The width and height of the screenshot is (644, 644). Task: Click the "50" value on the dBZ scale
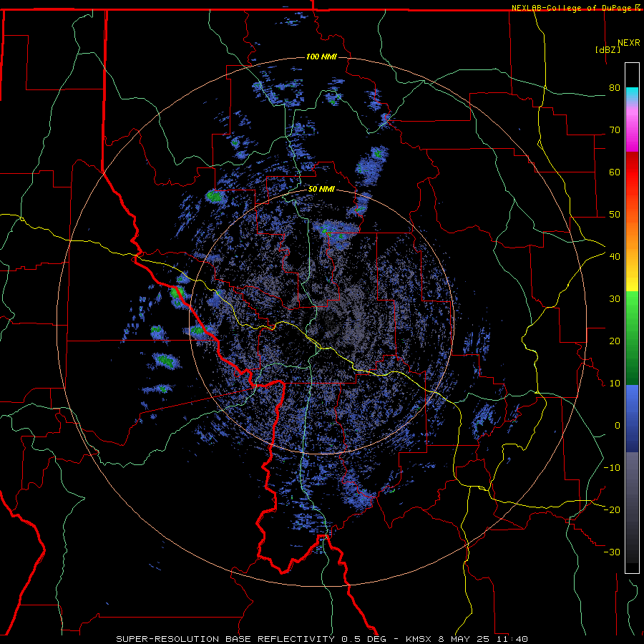pyautogui.click(x=615, y=215)
